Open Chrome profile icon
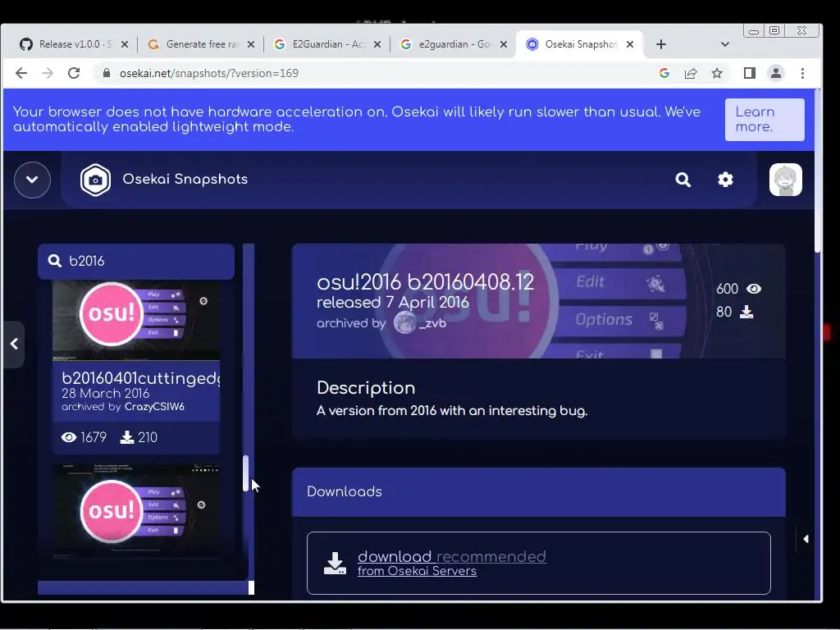Image resolution: width=840 pixels, height=630 pixels. (x=776, y=73)
